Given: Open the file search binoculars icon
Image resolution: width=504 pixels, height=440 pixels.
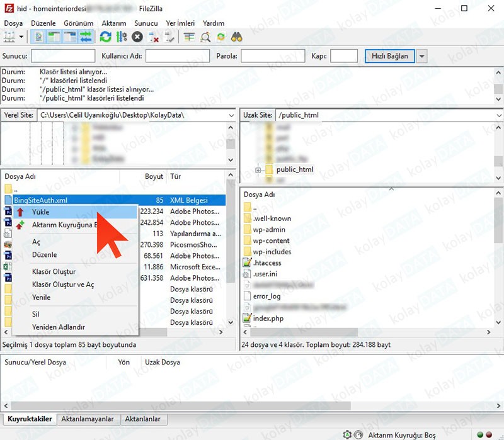Looking at the screenshot, I should coord(236,37).
